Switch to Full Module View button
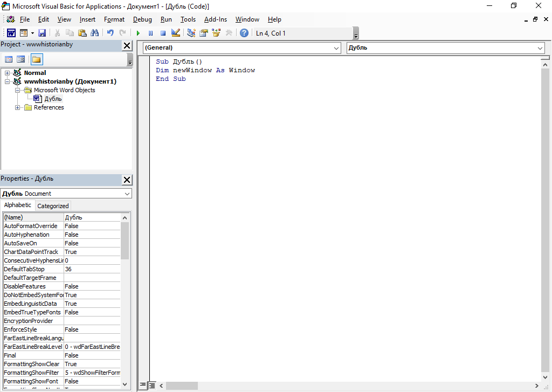The height and width of the screenshot is (392, 552). pyautogui.click(x=153, y=386)
